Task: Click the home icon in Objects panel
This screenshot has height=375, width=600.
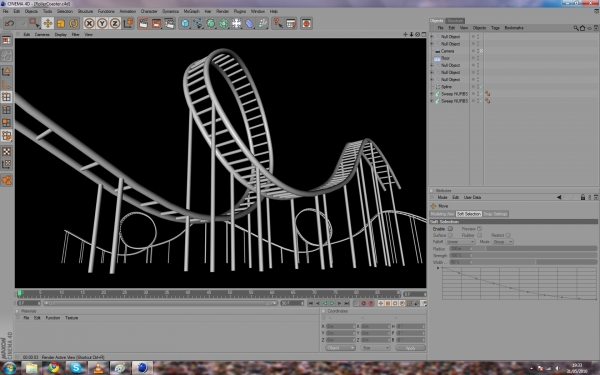Action: pyautogui.click(x=582, y=28)
